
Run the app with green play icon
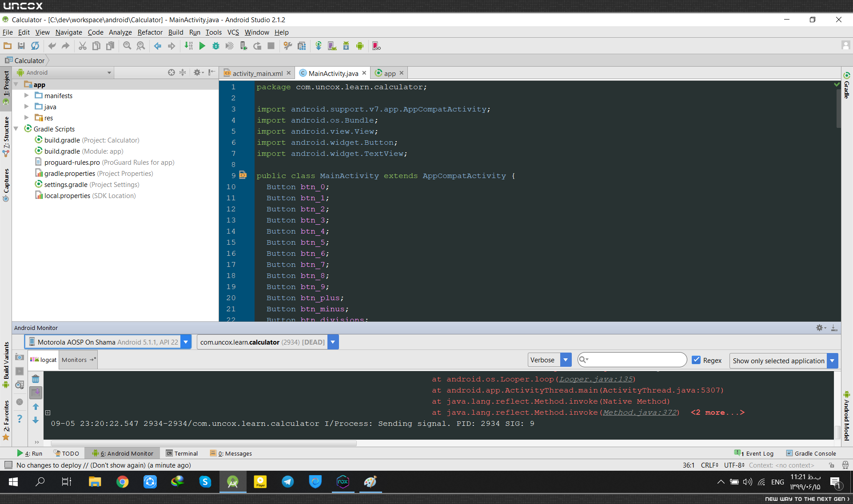coord(202,46)
